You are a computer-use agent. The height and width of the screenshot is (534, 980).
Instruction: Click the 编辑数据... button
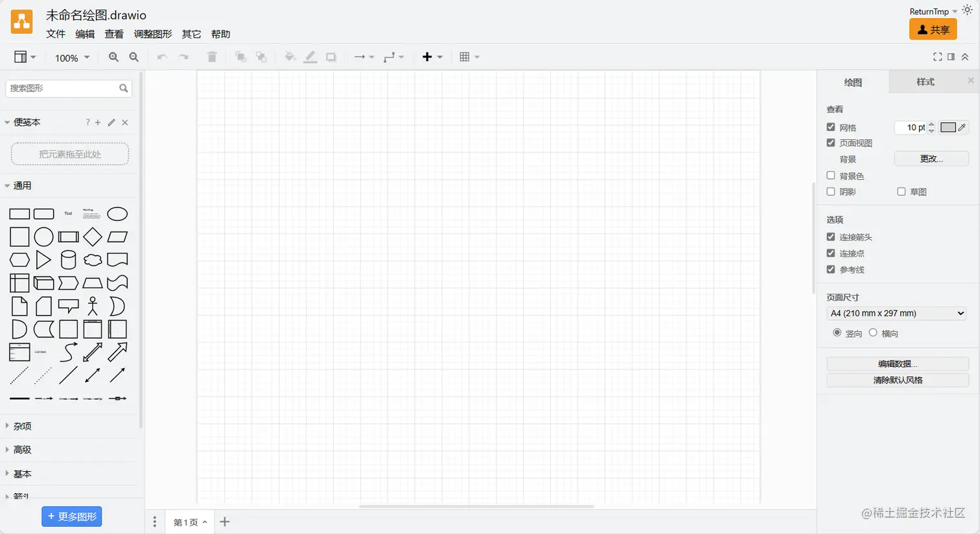(898, 364)
